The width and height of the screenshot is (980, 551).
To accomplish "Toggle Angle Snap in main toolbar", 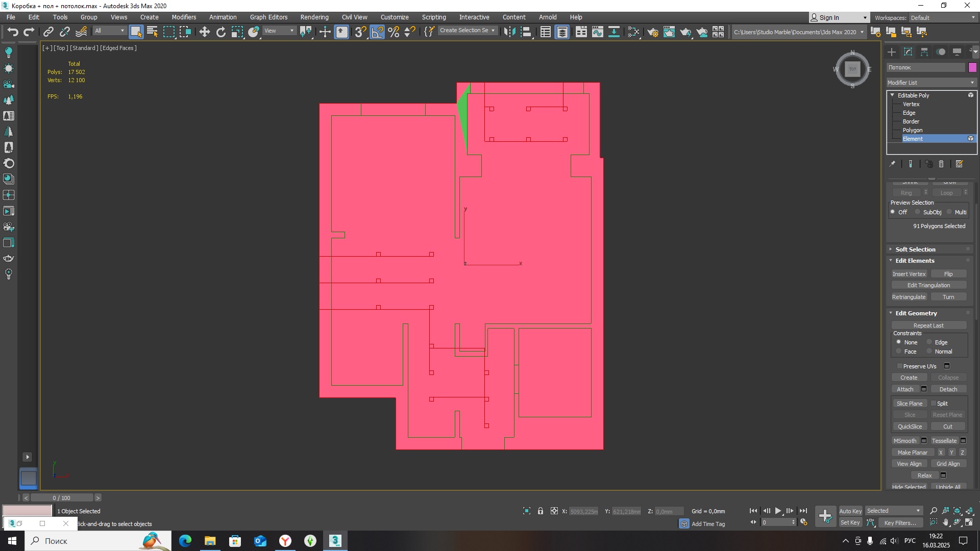I will click(x=377, y=32).
